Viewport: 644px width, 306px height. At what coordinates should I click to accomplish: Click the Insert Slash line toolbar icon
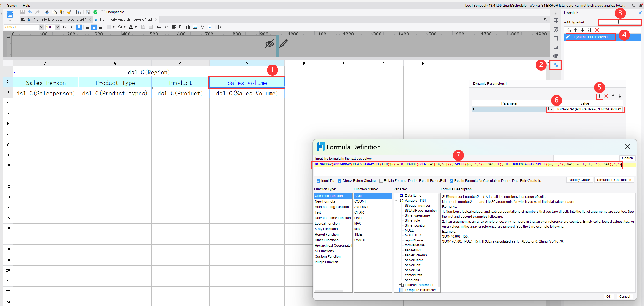click(202, 27)
